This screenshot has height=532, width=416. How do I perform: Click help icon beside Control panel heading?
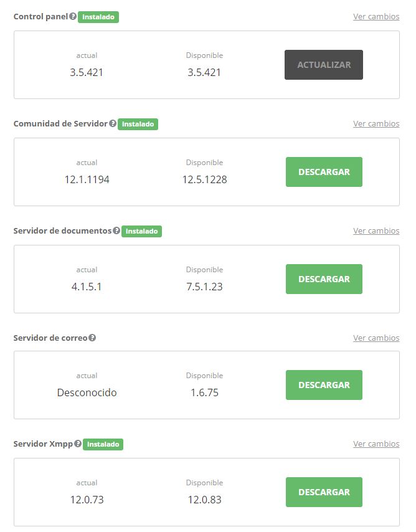[73, 16]
